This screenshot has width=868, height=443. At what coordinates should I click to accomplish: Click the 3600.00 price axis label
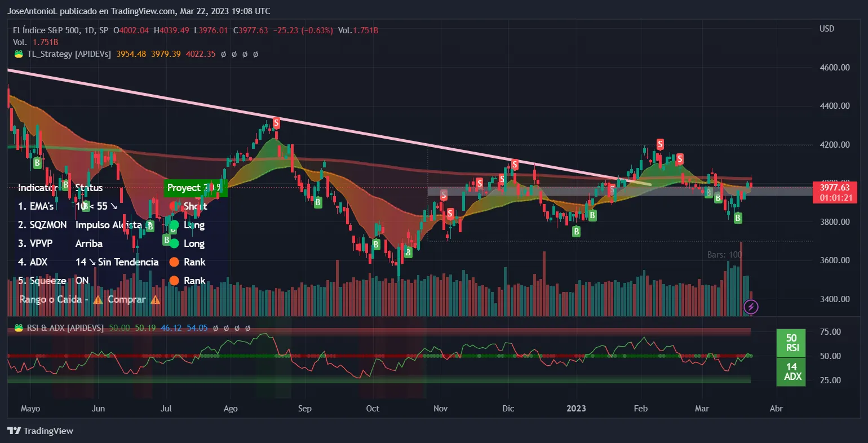tap(835, 260)
